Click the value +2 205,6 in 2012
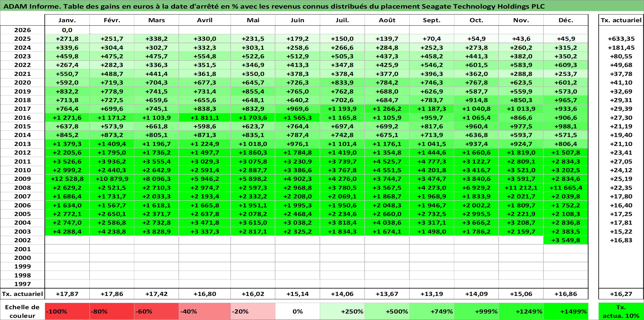The width and height of the screenshot is (644, 320). tap(67, 152)
